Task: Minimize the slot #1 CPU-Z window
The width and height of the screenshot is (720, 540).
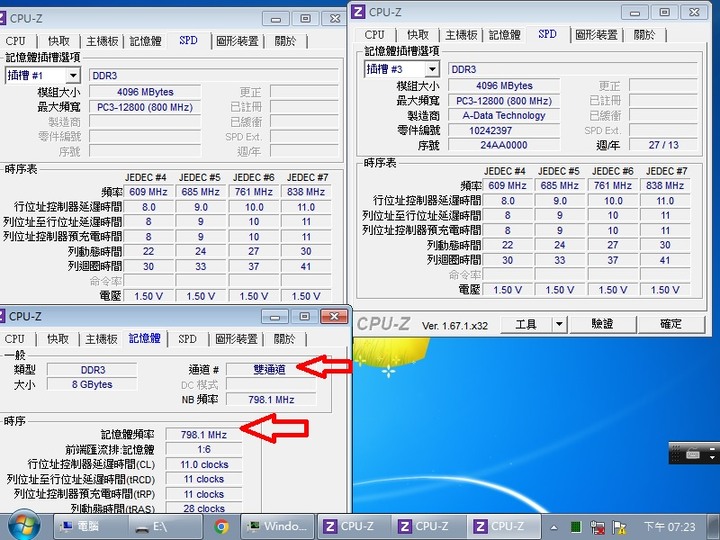Action: pyautogui.click(x=276, y=19)
